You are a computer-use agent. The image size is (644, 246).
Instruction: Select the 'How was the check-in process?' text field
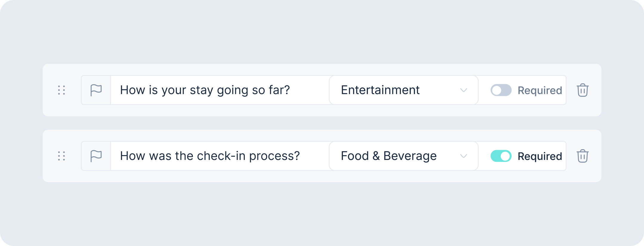pos(220,156)
